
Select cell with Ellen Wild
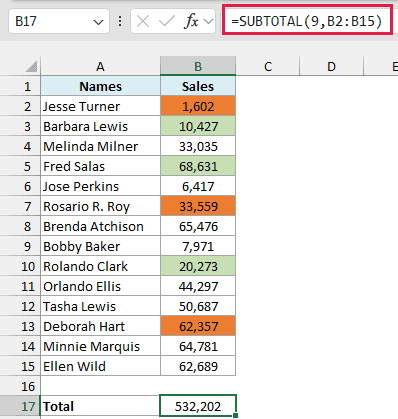(x=100, y=366)
